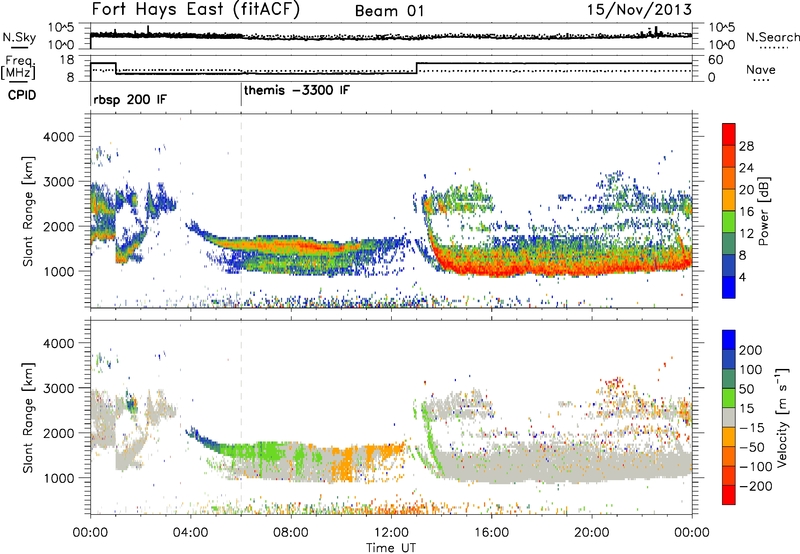The width and height of the screenshot is (800, 554).
Task: Click the title text 'Fort Hays East (fitACF)'
Action: point(196,9)
